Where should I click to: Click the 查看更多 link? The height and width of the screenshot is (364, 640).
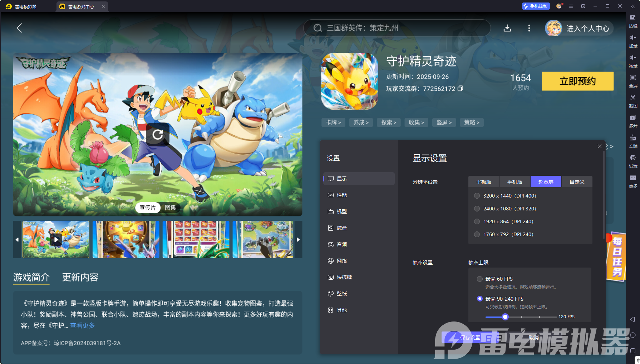[83, 325]
